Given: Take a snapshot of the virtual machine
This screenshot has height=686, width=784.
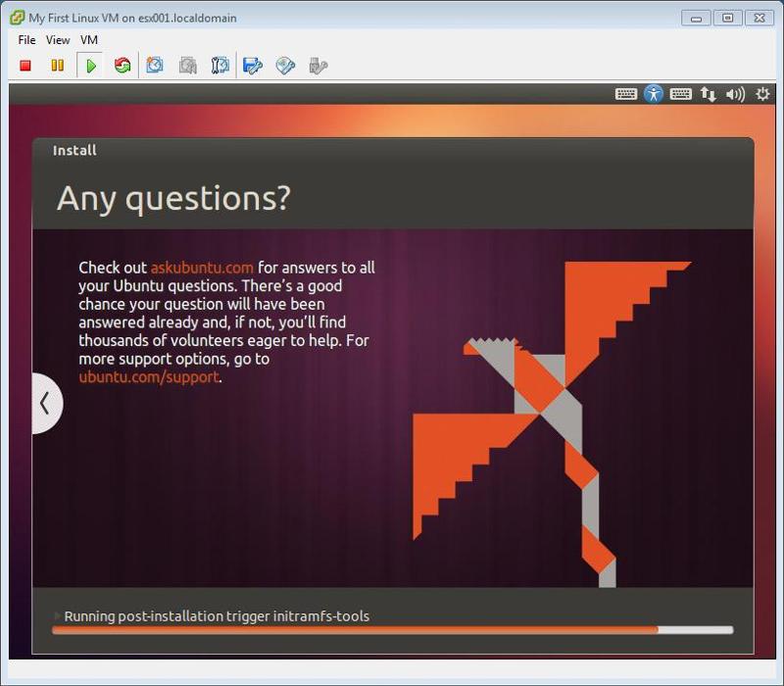Looking at the screenshot, I should (x=155, y=66).
